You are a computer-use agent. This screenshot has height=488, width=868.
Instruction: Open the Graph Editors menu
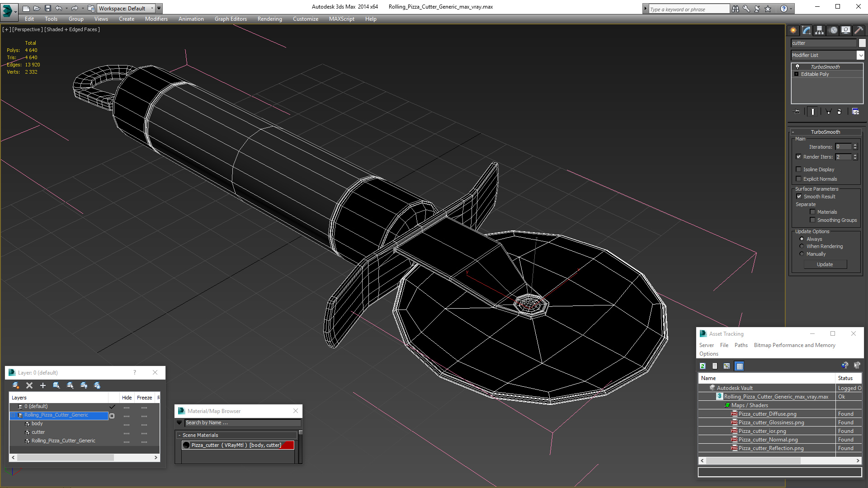(231, 19)
